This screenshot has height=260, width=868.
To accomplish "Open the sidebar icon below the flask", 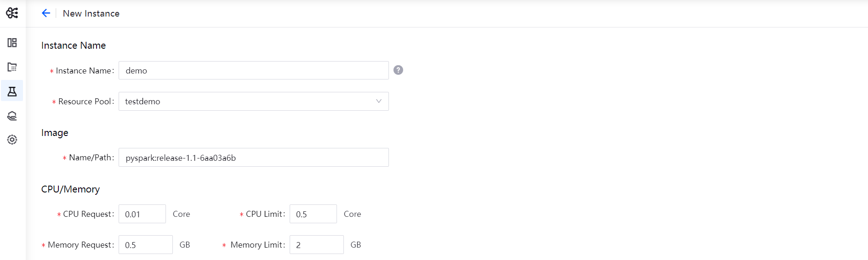I will [x=12, y=116].
